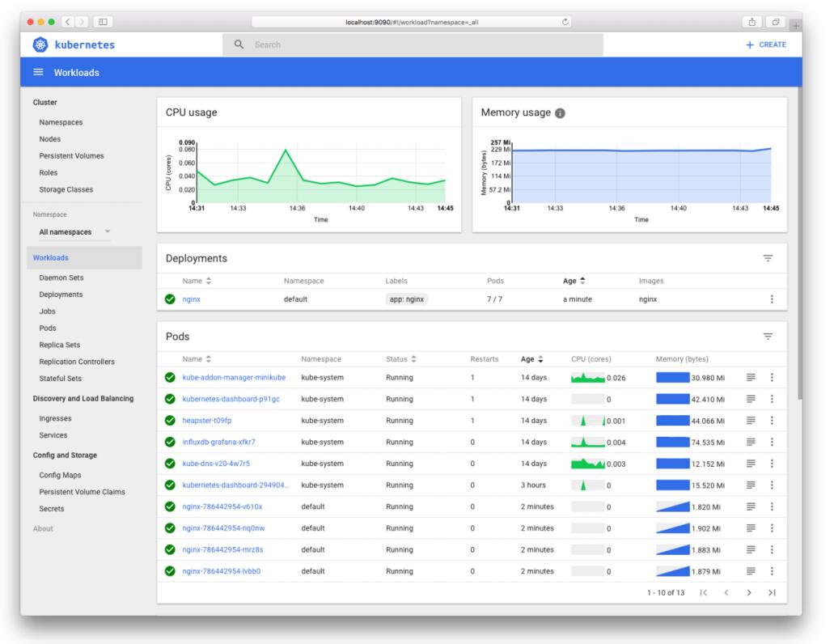
Task: Click kube-dns-v20-4w7r5 CPU usage sparkline
Action: pyautogui.click(x=586, y=464)
